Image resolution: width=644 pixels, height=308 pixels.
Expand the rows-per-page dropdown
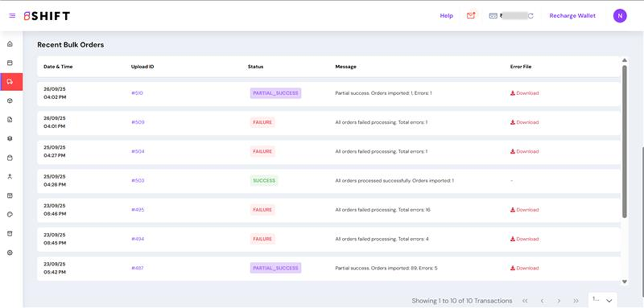coord(603,300)
